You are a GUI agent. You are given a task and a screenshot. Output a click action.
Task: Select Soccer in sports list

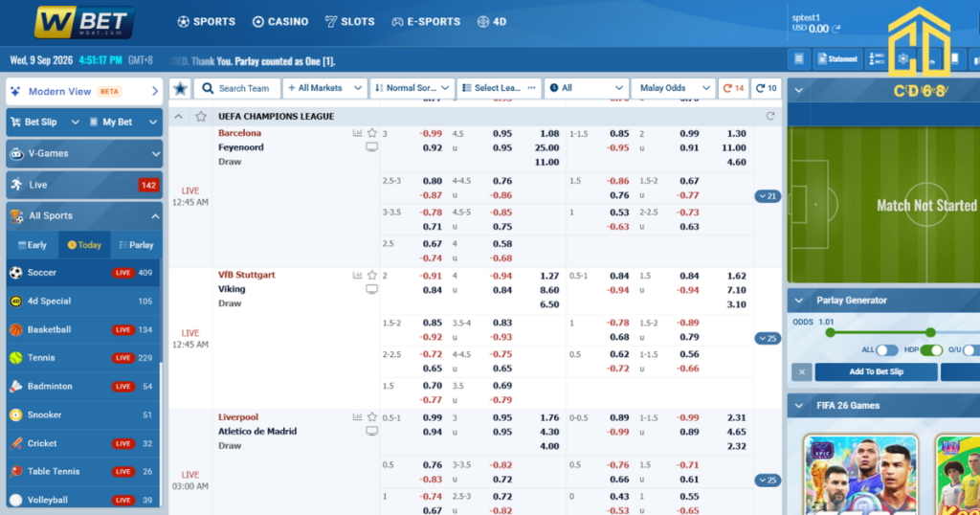[83, 273]
